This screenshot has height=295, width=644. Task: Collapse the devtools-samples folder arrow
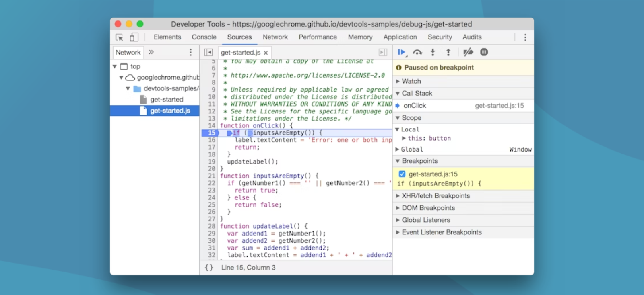coord(128,88)
